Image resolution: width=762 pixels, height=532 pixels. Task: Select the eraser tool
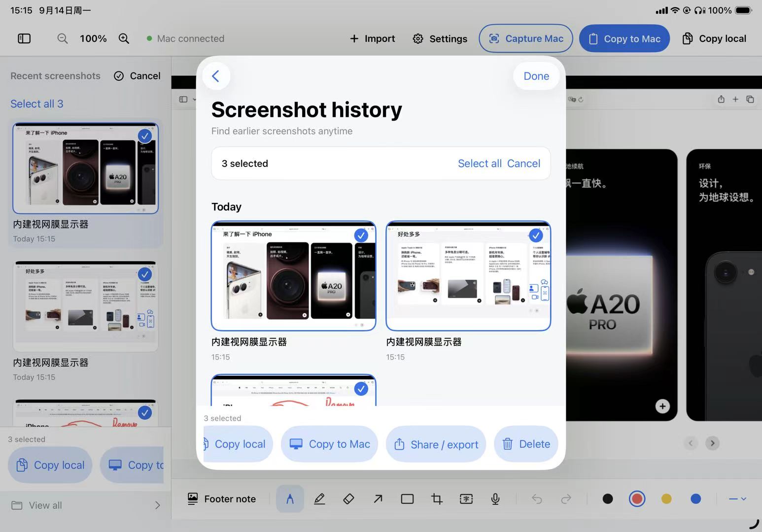pyautogui.click(x=348, y=499)
